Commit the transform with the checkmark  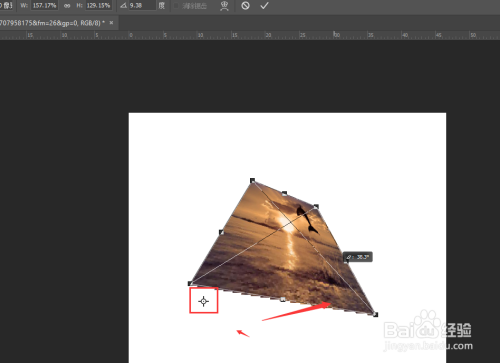264,6
